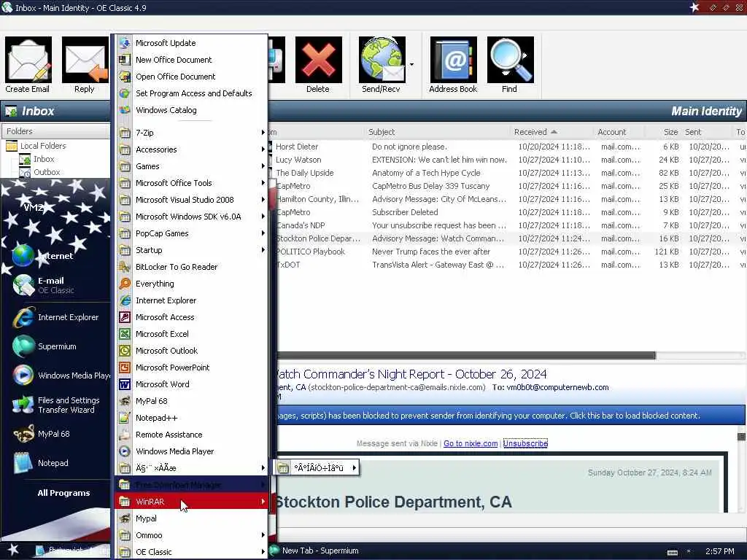Launch Everything search from the programs menu
This screenshot has height=560, width=747.
pyautogui.click(x=192, y=284)
